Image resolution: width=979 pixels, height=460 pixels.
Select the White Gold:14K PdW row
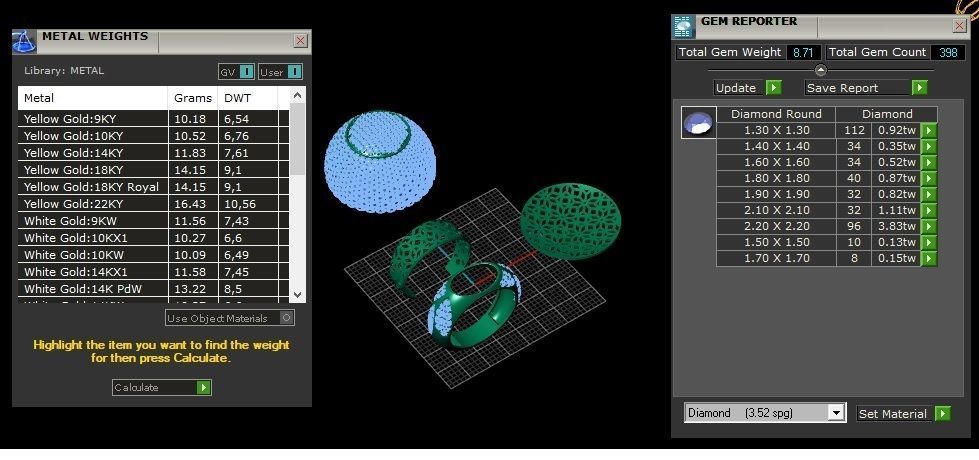click(154, 289)
